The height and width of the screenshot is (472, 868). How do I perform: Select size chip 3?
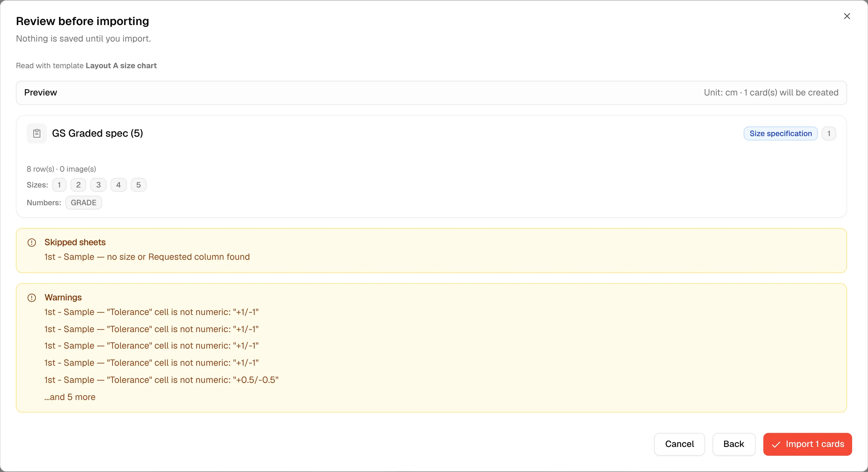pos(98,185)
